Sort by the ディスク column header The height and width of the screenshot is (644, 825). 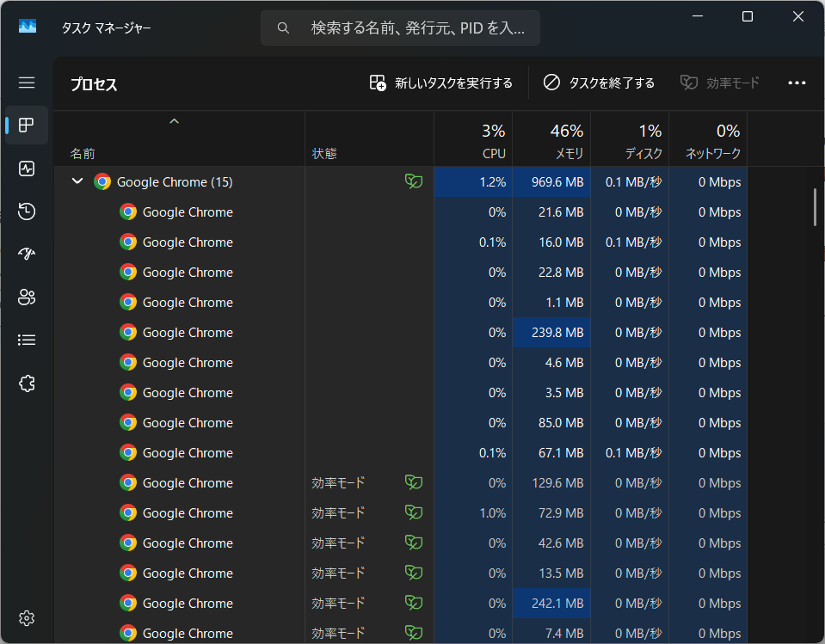(630, 138)
